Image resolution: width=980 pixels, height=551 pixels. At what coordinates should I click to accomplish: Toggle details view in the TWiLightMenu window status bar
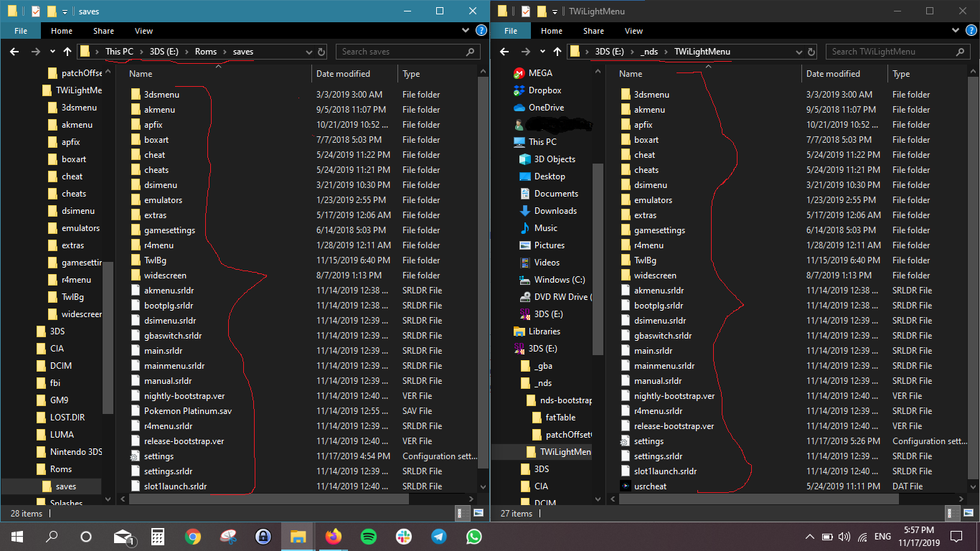click(x=951, y=514)
